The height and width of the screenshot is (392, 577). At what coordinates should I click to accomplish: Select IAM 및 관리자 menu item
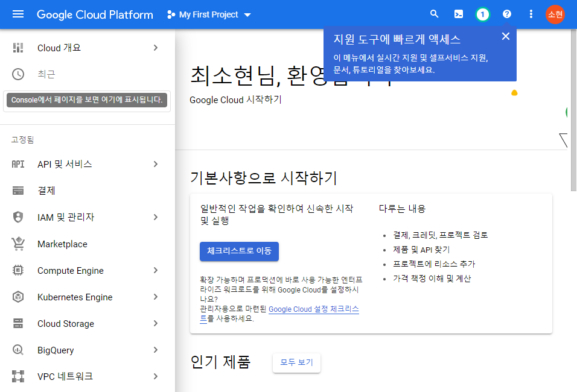coord(87,217)
